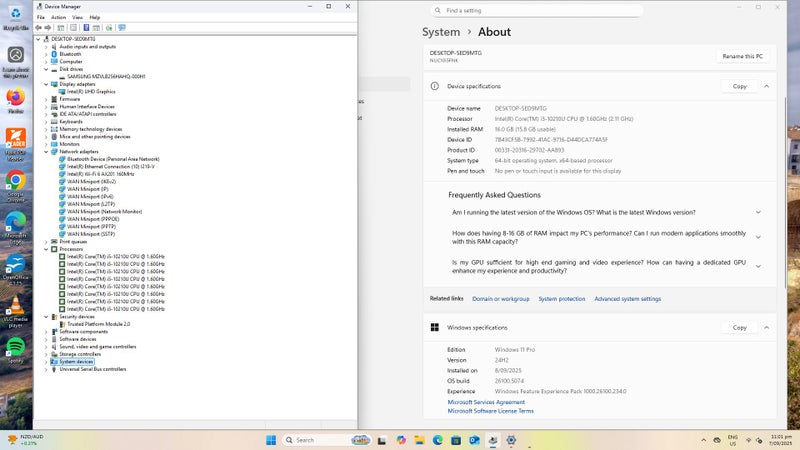This screenshot has height=450, width=800.
Task: Click the Back arrow in Device Manager toolbar
Action: [41, 28]
